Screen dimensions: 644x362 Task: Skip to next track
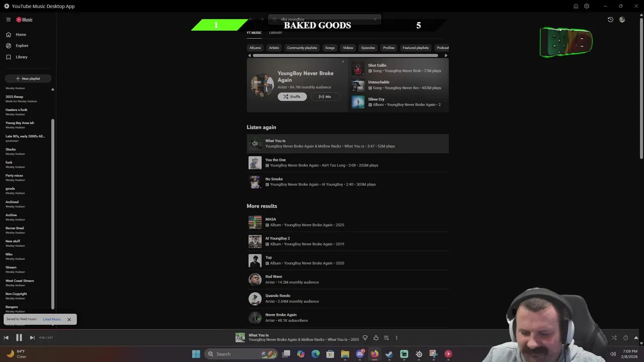tap(32, 338)
